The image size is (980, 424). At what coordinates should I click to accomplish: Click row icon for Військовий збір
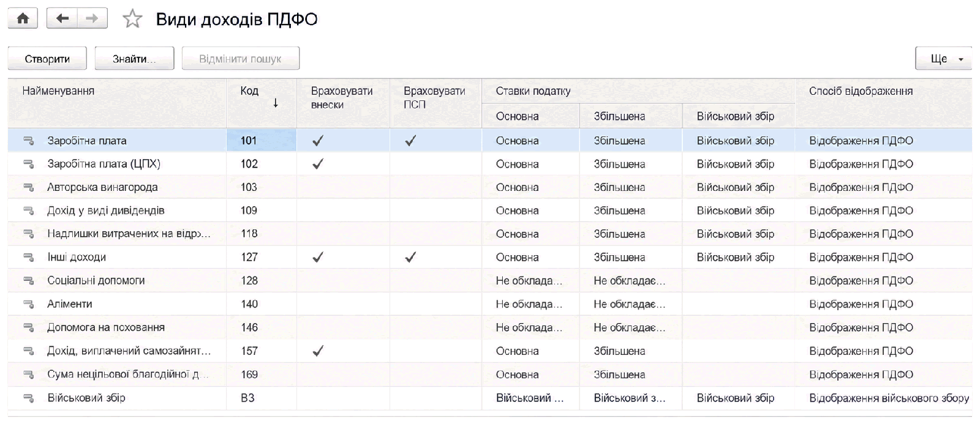(28, 398)
